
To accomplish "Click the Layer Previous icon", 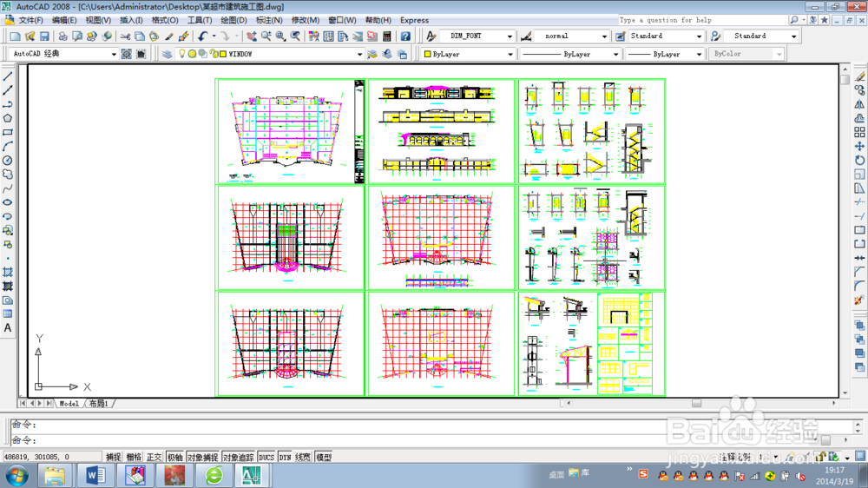I will pos(387,54).
